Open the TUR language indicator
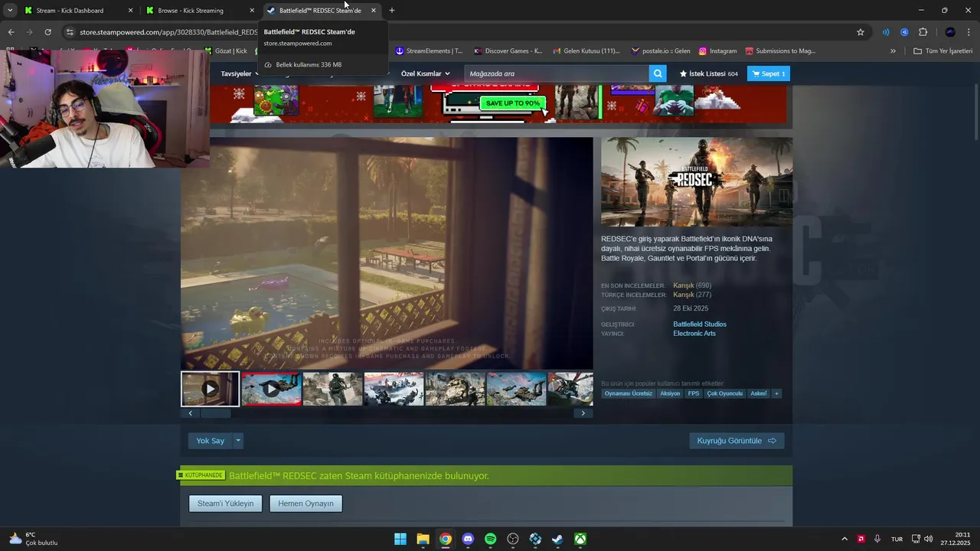The width and height of the screenshot is (980, 551). 897,539
